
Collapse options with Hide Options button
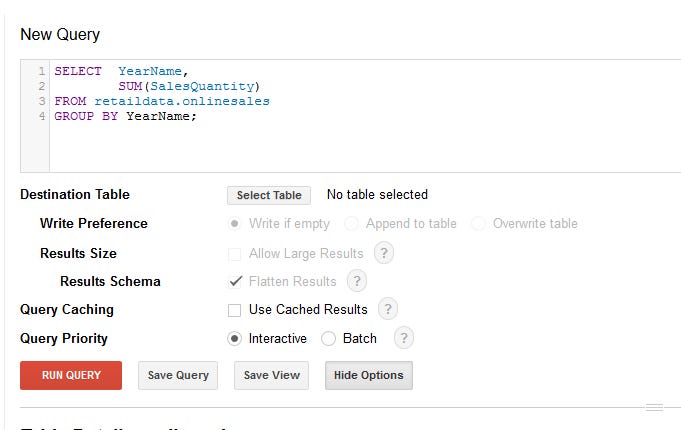pyautogui.click(x=368, y=375)
